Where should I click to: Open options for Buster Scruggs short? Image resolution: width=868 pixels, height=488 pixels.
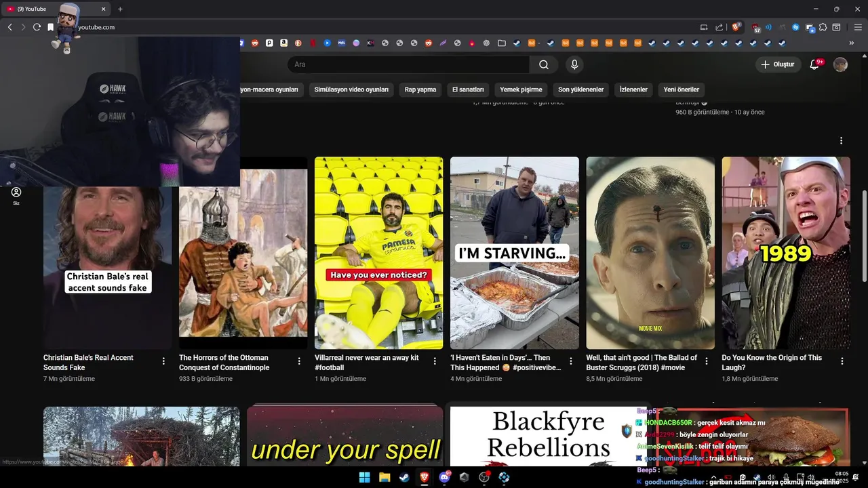706,361
